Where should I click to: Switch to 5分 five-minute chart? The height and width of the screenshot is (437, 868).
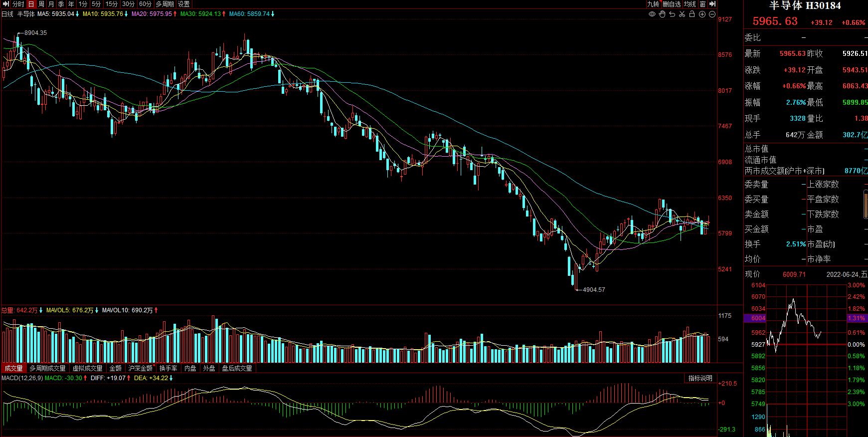tap(96, 4)
